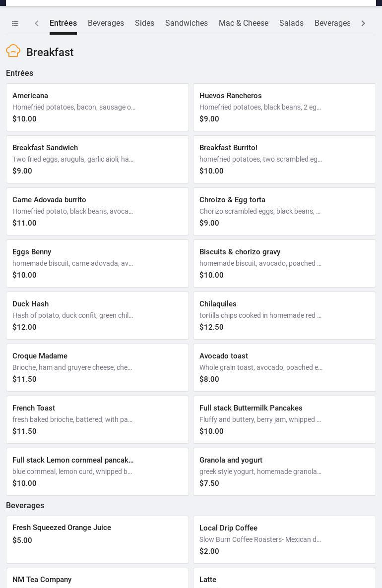Image resolution: width=382 pixels, height=588 pixels.
Task: Open the menu category list icon
Action: coord(15,23)
